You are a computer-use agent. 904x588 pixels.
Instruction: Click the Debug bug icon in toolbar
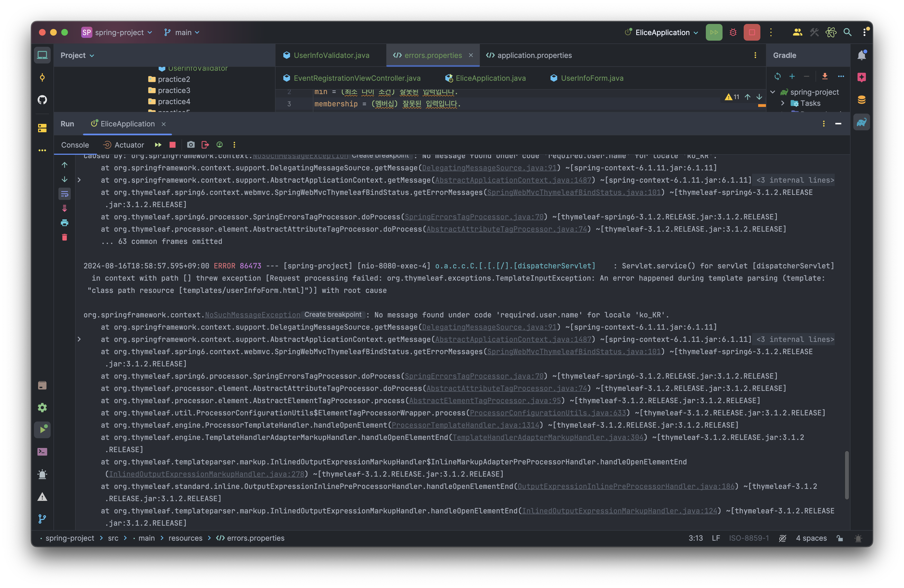pyautogui.click(x=733, y=32)
